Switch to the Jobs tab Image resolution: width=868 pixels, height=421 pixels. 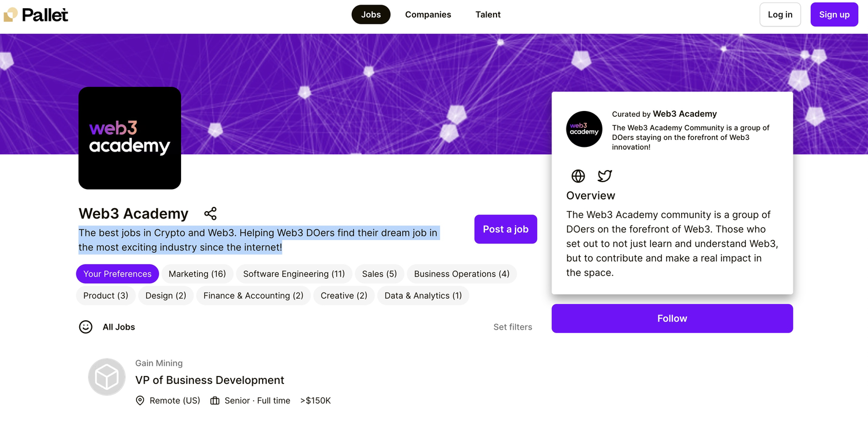pos(371,14)
